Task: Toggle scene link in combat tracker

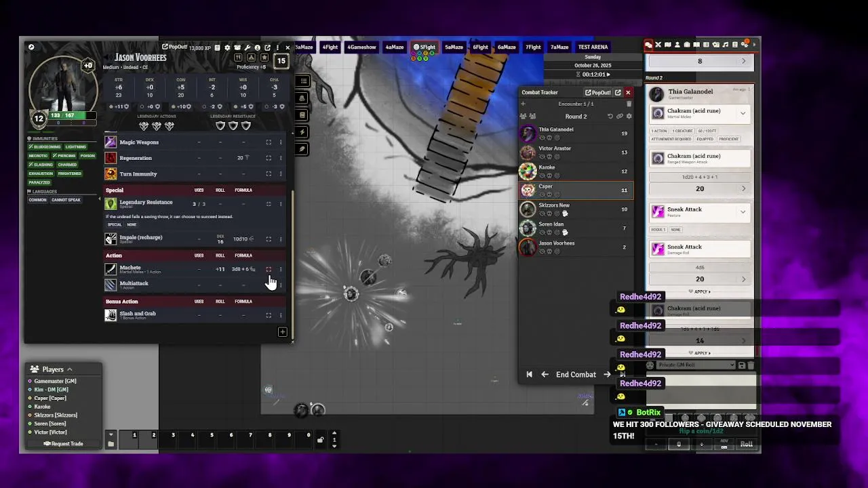Action: tap(619, 116)
